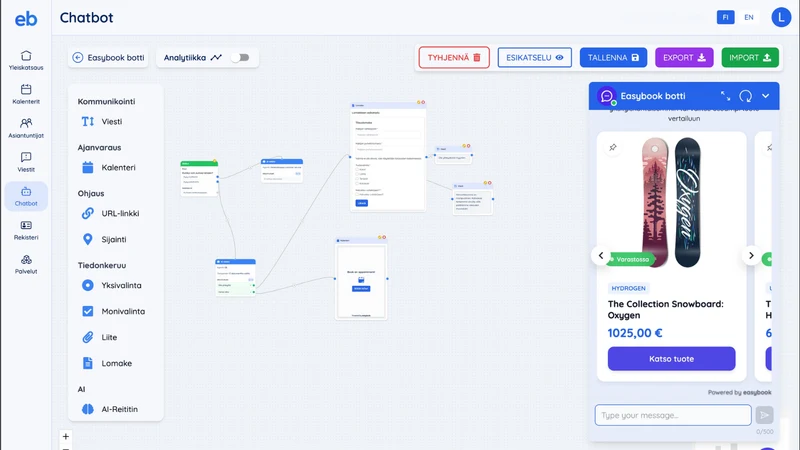This screenshot has width=800, height=450.
Task: Open Rekisteri in the sidebar
Action: (x=26, y=230)
